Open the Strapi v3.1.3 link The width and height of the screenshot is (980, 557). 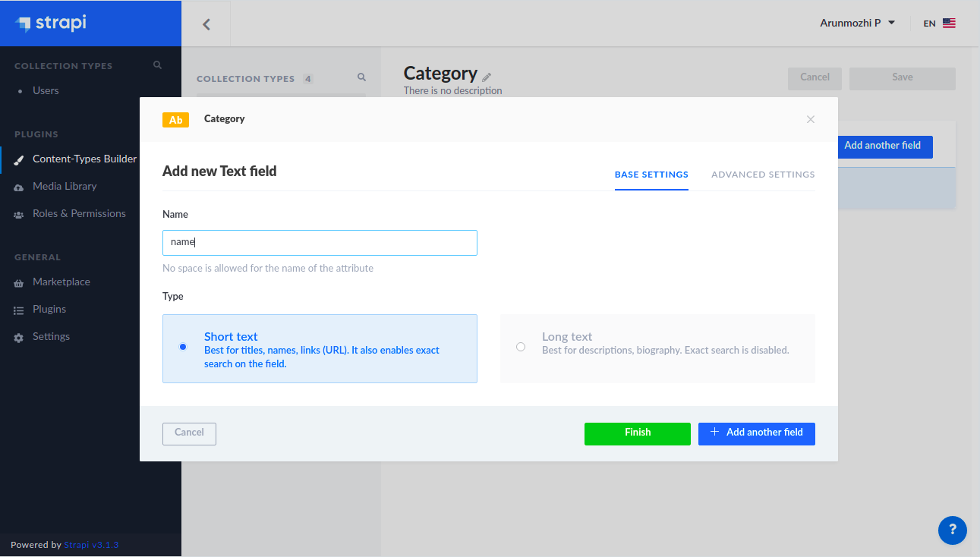tap(91, 545)
